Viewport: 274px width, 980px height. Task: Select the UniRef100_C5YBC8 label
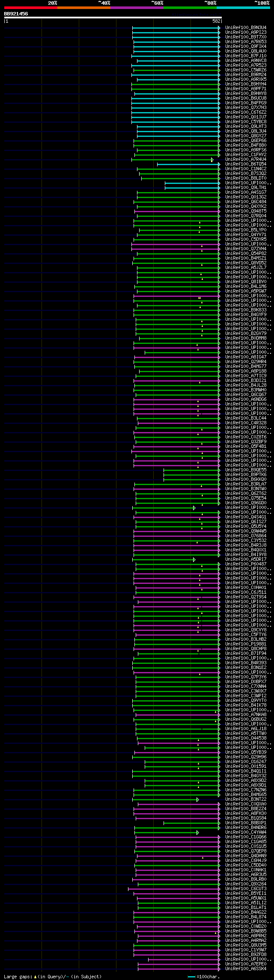pyautogui.click(x=246, y=122)
